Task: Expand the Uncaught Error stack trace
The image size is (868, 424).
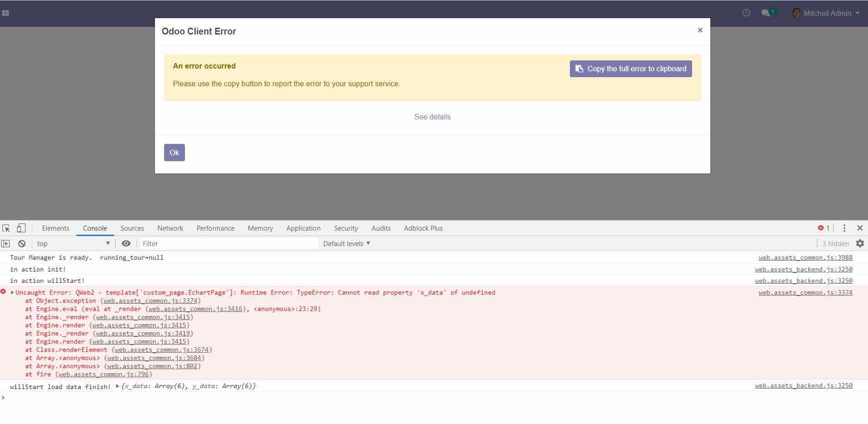Action: (x=12, y=293)
